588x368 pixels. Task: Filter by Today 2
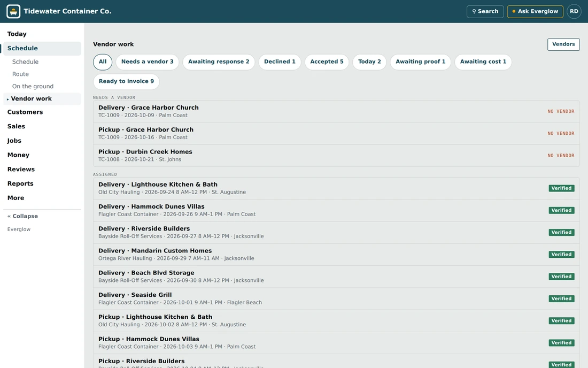click(x=369, y=62)
